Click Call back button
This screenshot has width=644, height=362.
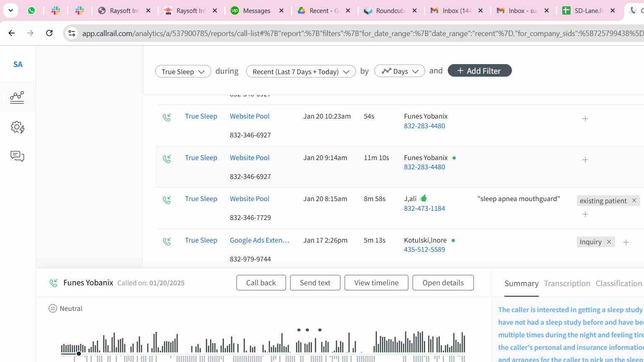click(x=261, y=283)
